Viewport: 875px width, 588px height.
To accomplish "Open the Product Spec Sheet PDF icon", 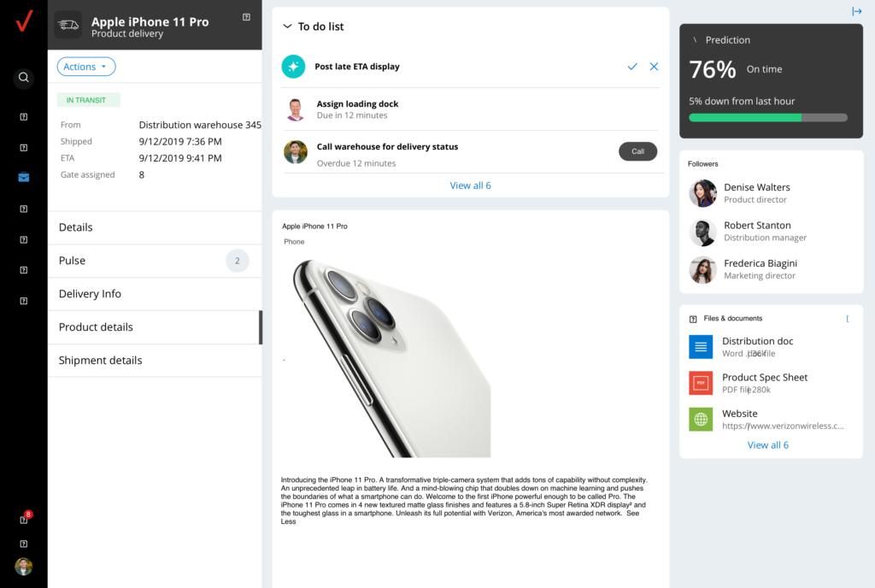I will click(x=701, y=383).
